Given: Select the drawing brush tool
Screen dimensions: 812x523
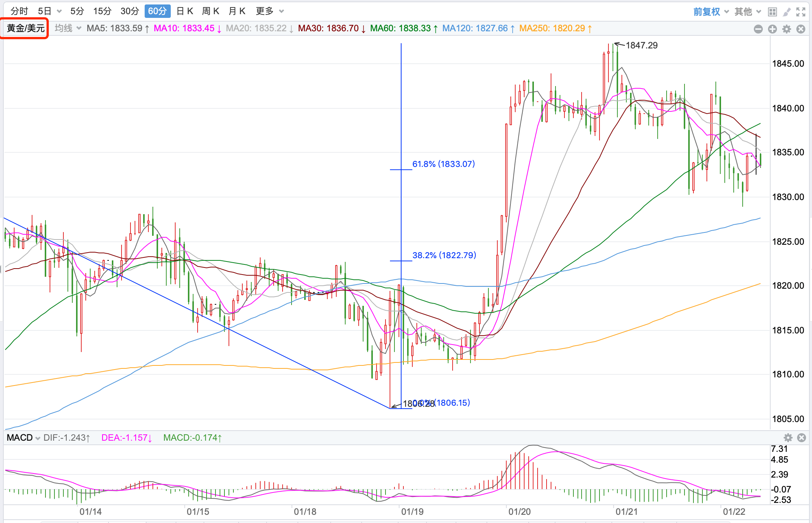Looking at the screenshot, I should coord(786,12).
